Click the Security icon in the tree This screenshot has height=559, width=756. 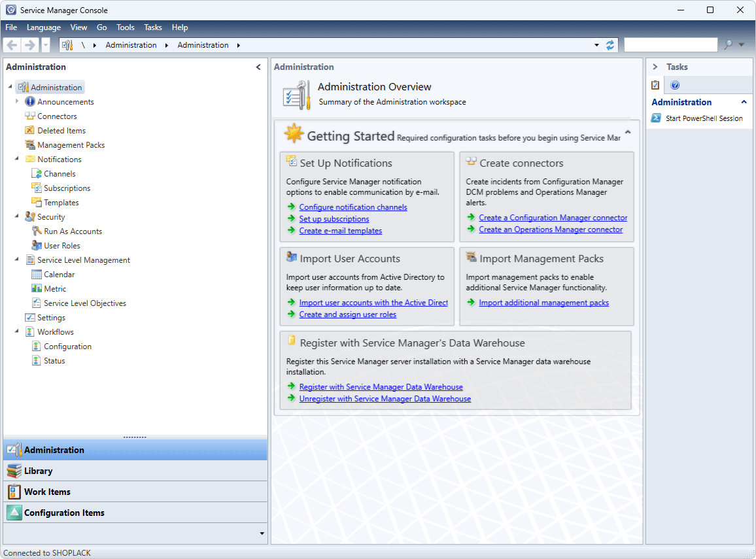click(30, 217)
